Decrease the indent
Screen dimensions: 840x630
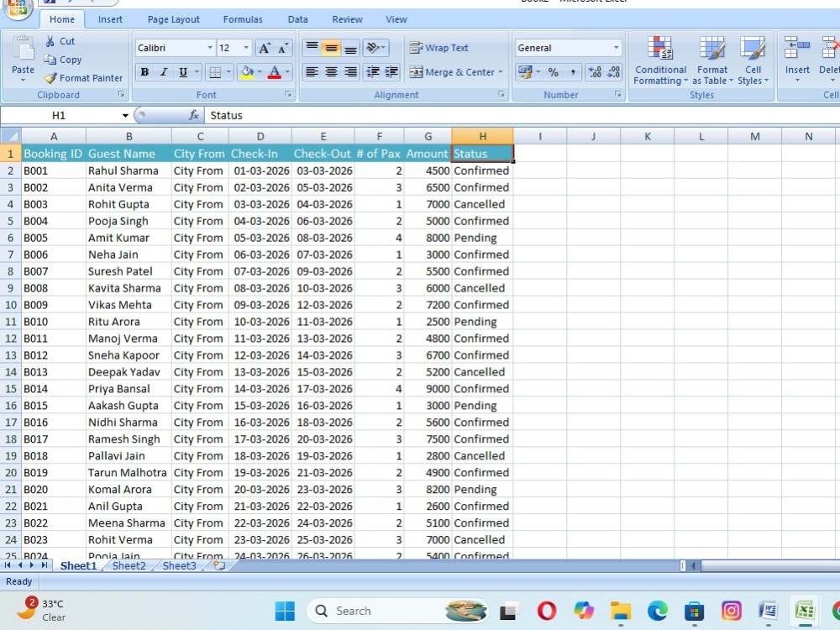[372, 71]
